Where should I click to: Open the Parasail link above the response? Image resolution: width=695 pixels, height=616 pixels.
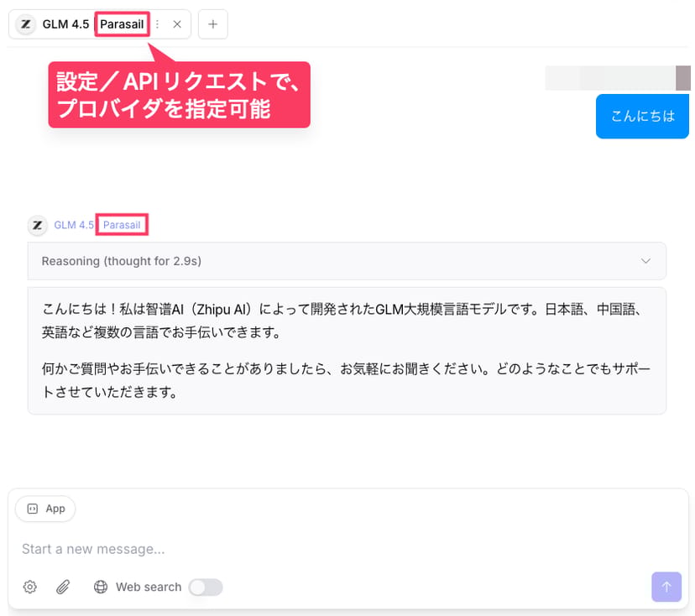pos(122,225)
